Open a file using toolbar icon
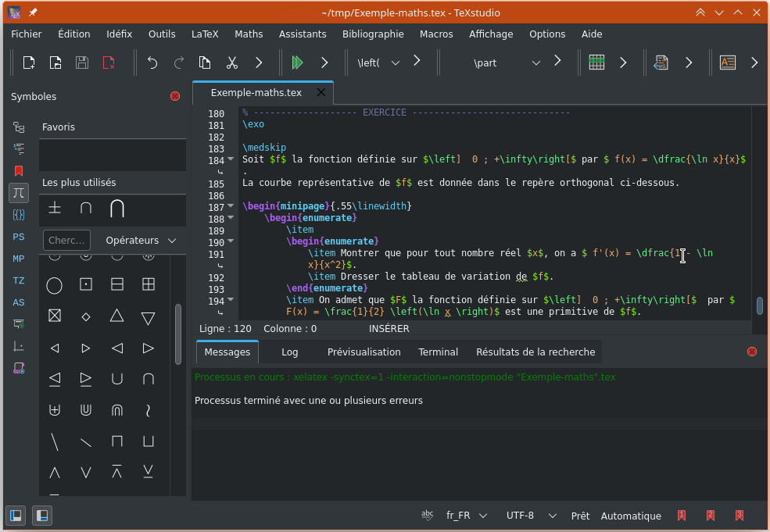Screen dimensions: 770x532 [x=56, y=62]
